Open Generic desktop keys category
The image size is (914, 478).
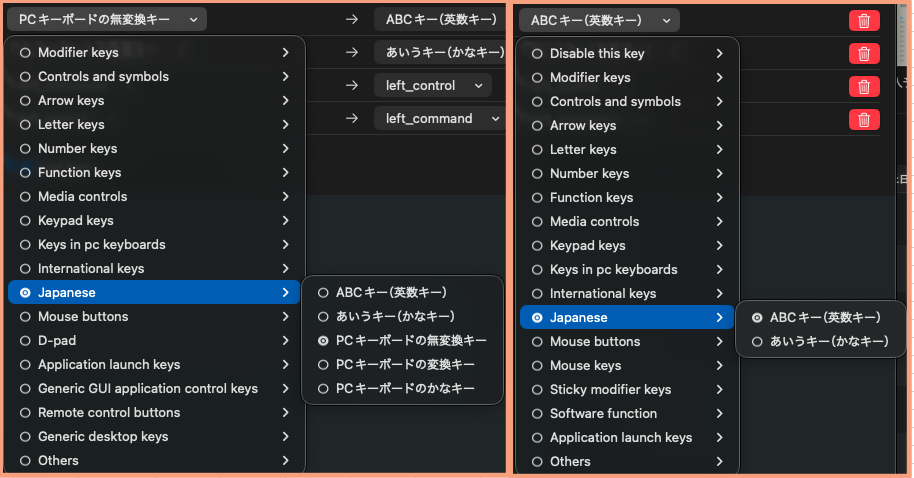[x=102, y=436]
